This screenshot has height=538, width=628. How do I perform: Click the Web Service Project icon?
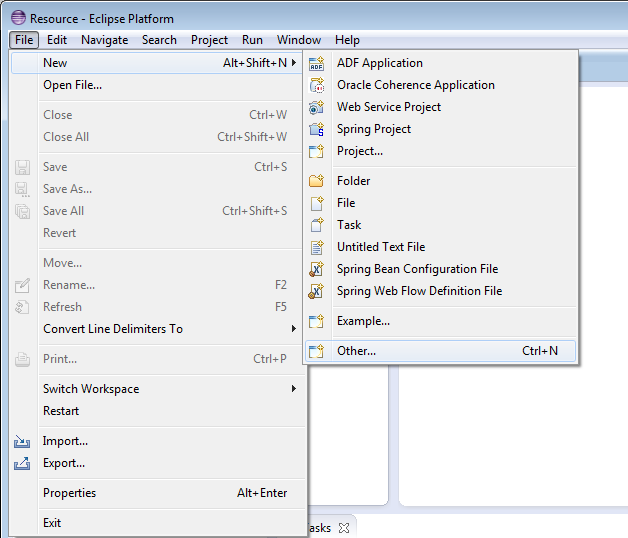click(x=317, y=107)
